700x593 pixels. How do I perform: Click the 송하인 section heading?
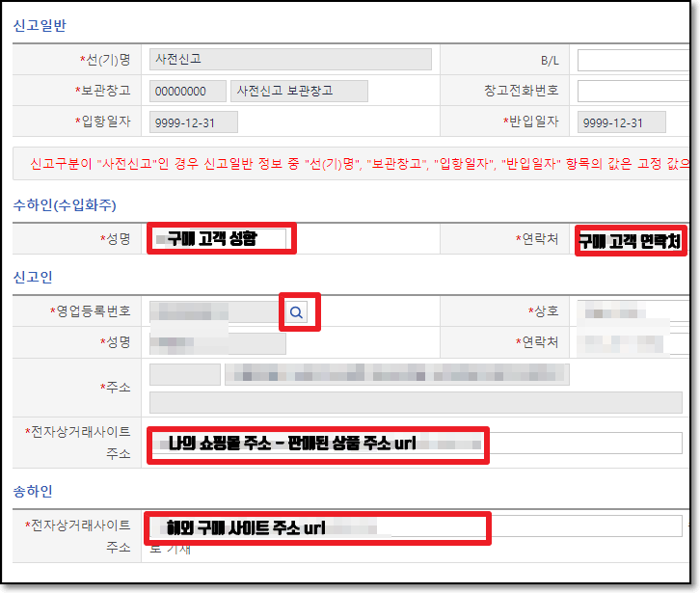(x=33, y=491)
